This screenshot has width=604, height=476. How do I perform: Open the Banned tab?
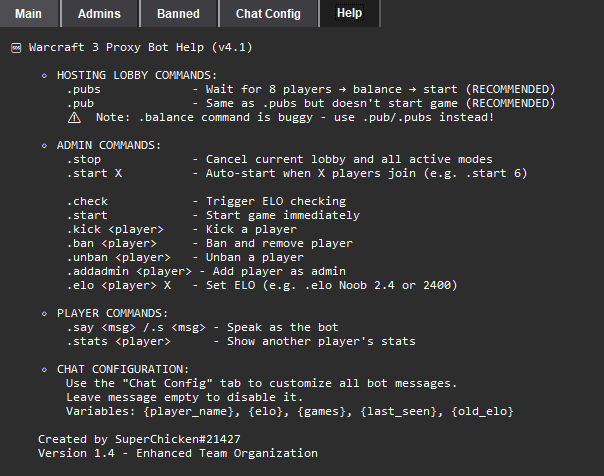click(x=178, y=13)
